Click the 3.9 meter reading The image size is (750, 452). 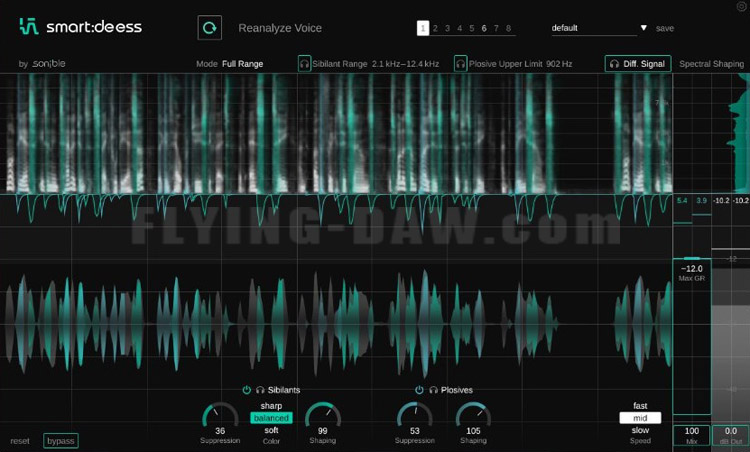701,200
